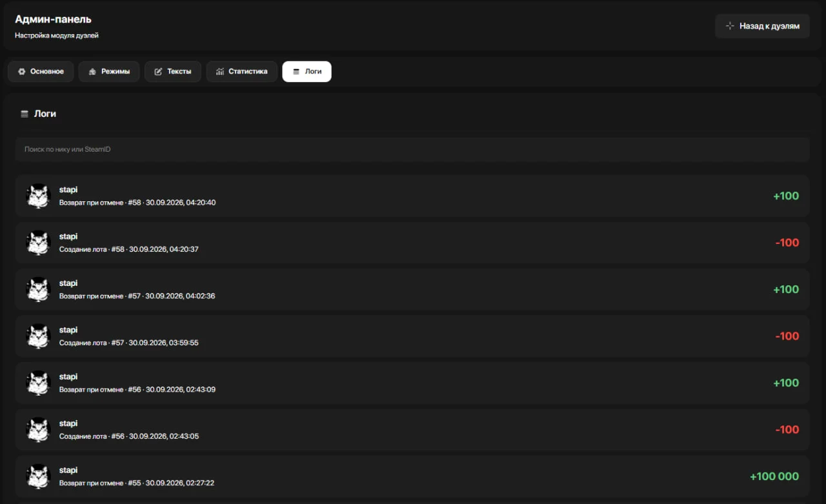Click the +100 amount at 04:02:36

pyautogui.click(x=786, y=289)
